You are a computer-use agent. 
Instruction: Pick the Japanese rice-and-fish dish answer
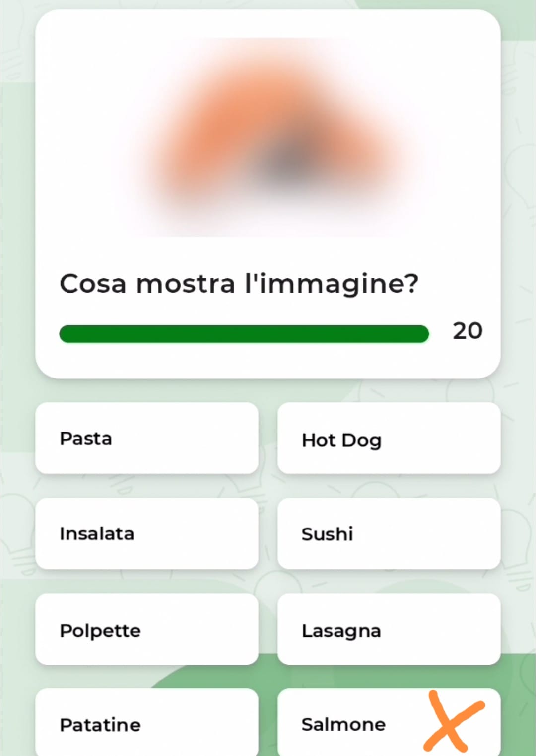[389, 533]
